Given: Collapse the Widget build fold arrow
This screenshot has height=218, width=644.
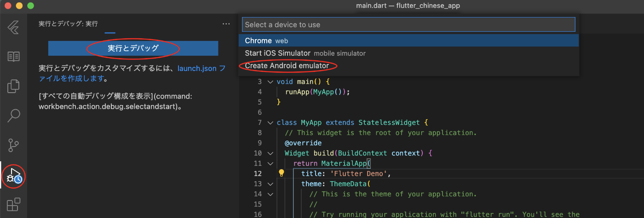Looking at the screenshot, I should point(270,153).
